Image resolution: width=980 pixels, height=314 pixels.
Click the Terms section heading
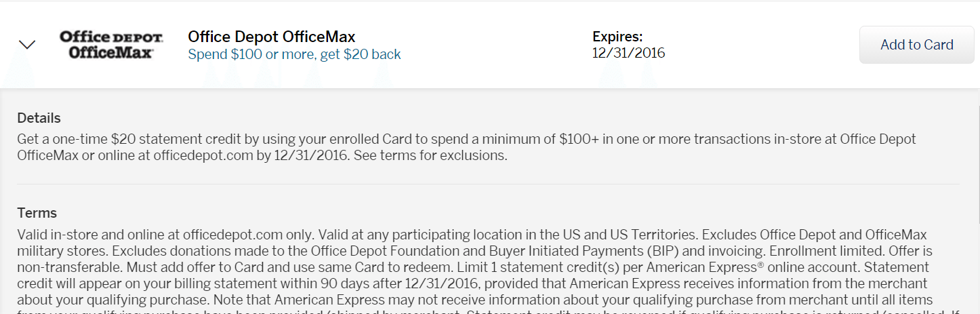[37, 213]
